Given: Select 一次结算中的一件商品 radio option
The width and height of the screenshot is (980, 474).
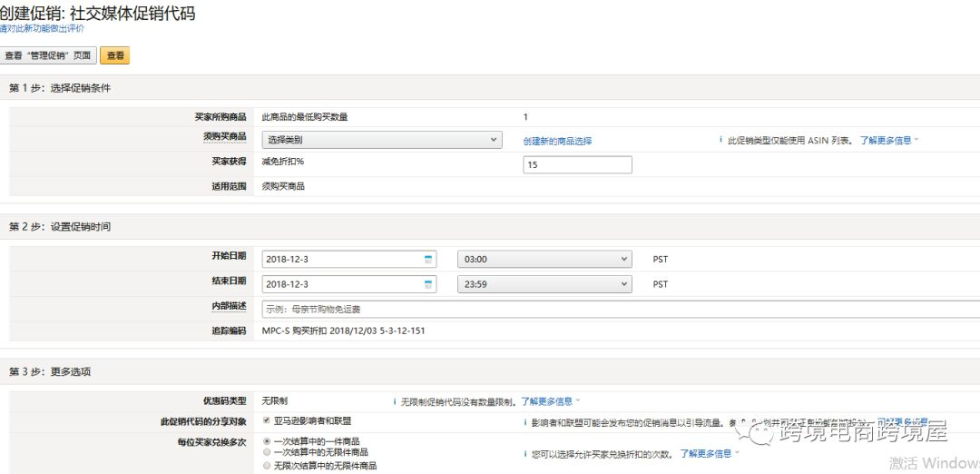Looking at the screenshot, I should coord(267,441).
